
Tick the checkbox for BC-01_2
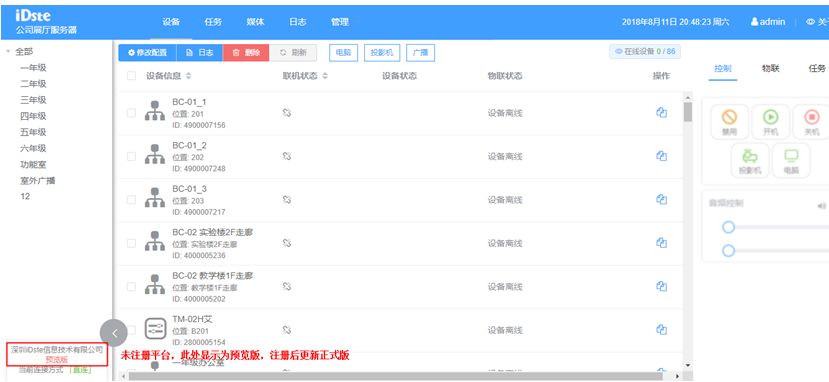click(131, 156)
